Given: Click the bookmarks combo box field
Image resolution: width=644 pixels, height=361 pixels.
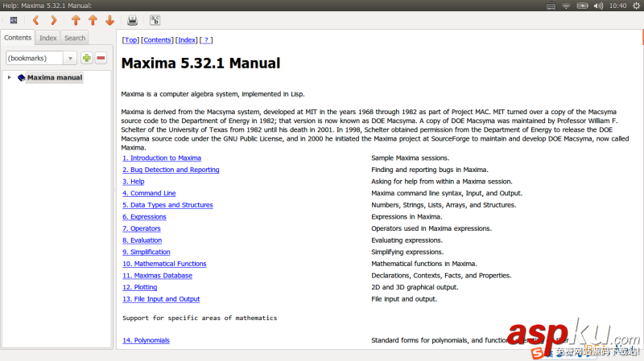Looking at the screenshot, I should pyautogui.click(x=35, y=58).
